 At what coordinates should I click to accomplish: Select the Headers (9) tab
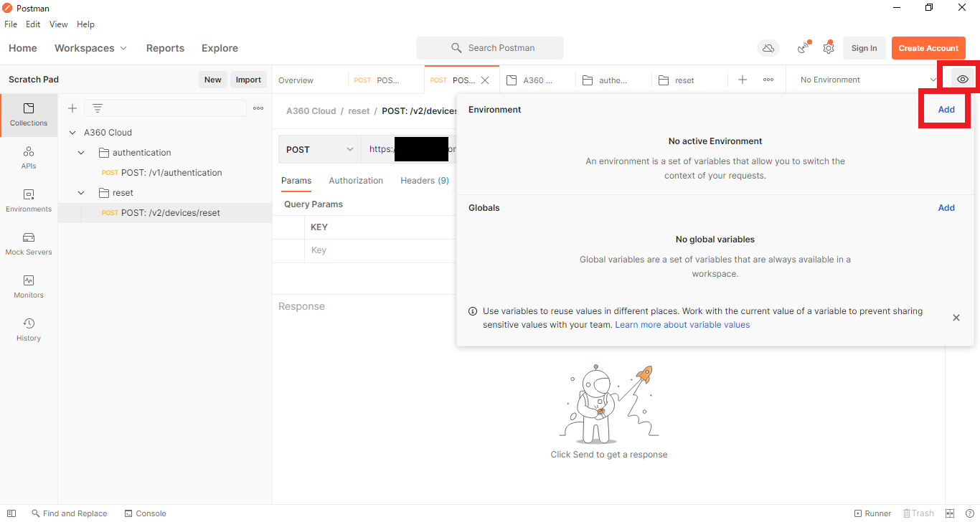pyautogui.click(x=425, y=181)
